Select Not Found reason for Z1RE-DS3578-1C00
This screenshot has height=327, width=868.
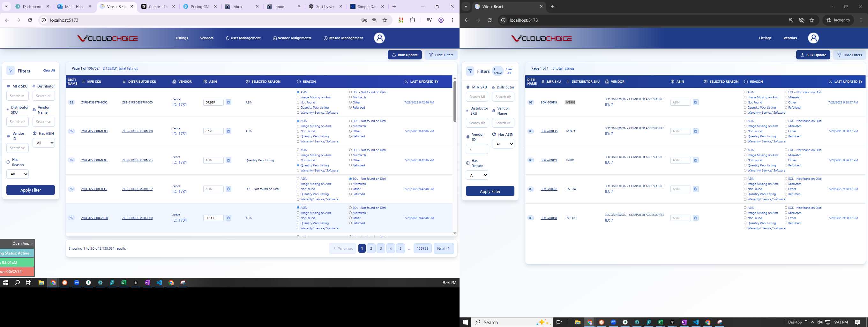(298, 103)
